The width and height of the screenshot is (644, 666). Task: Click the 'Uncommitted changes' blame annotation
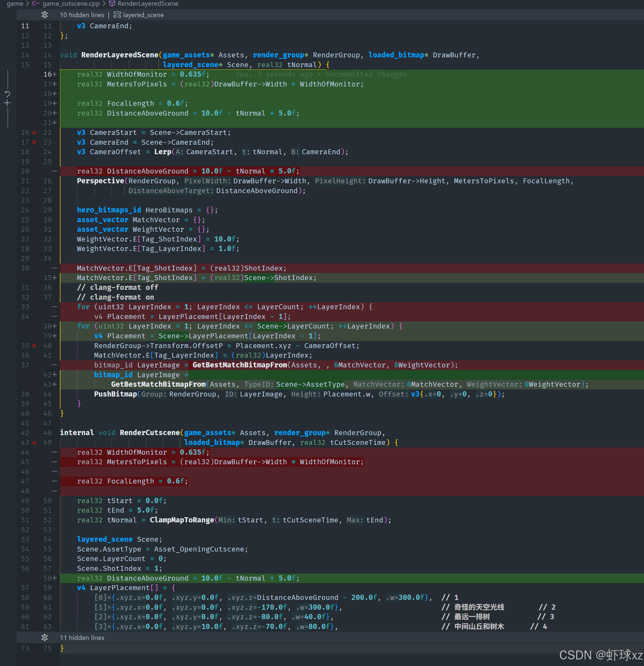366,74
